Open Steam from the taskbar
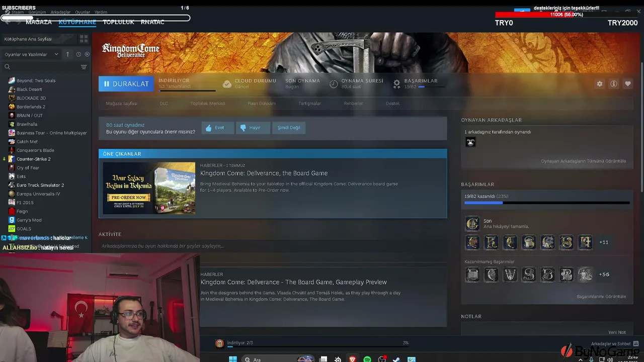The width and height of the screenshot is (644, 362). (x=396, y=359)
